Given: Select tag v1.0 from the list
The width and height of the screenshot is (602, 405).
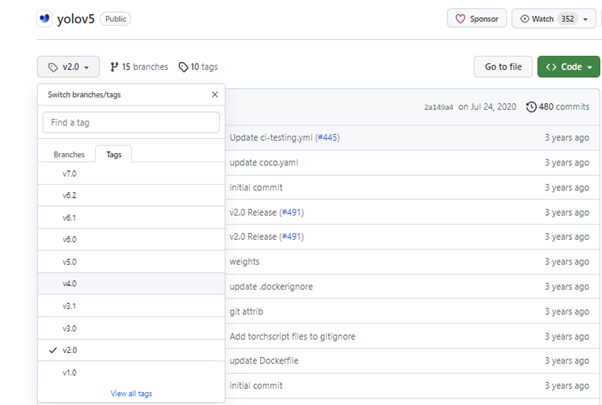Looking at the screenshot, I should (x=131, y=372).
